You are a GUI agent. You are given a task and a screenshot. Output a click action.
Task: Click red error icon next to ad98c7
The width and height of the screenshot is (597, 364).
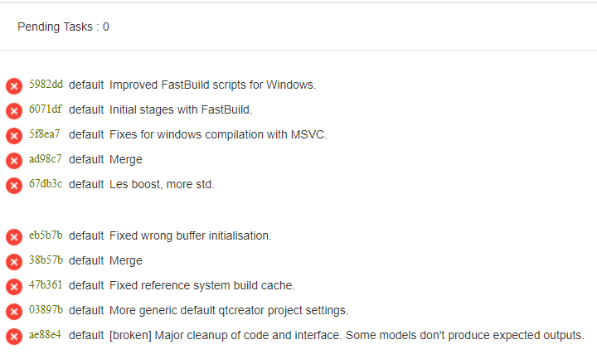(14, 161)
